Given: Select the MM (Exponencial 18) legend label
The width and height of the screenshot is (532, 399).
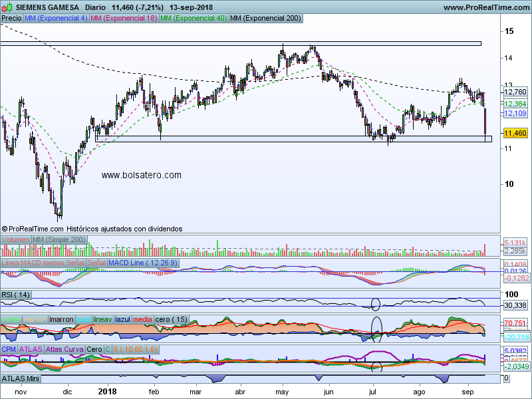Looking at the screenshot, I should pyautogui.click(x=124, y=18).
